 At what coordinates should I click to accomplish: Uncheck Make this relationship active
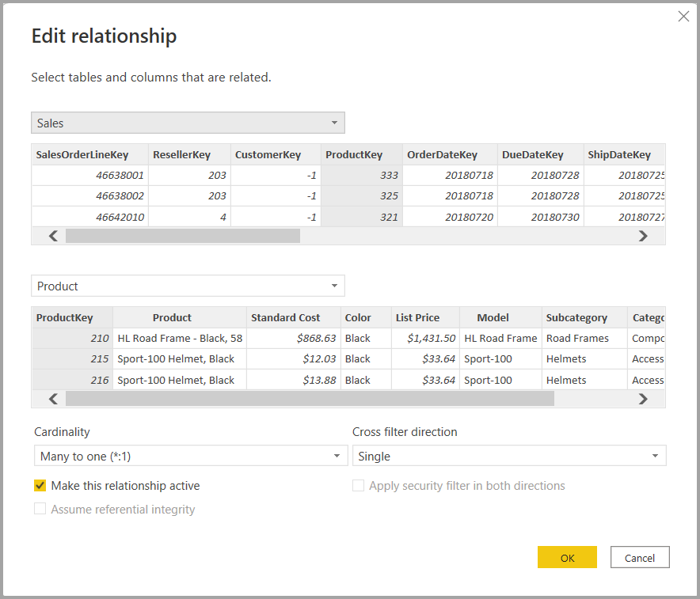click(x=40, y=486)
